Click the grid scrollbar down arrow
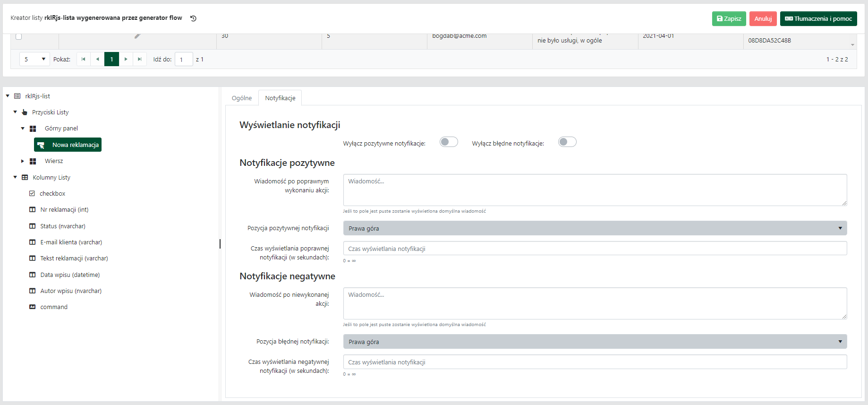The image size is (868, 405). 852,45
